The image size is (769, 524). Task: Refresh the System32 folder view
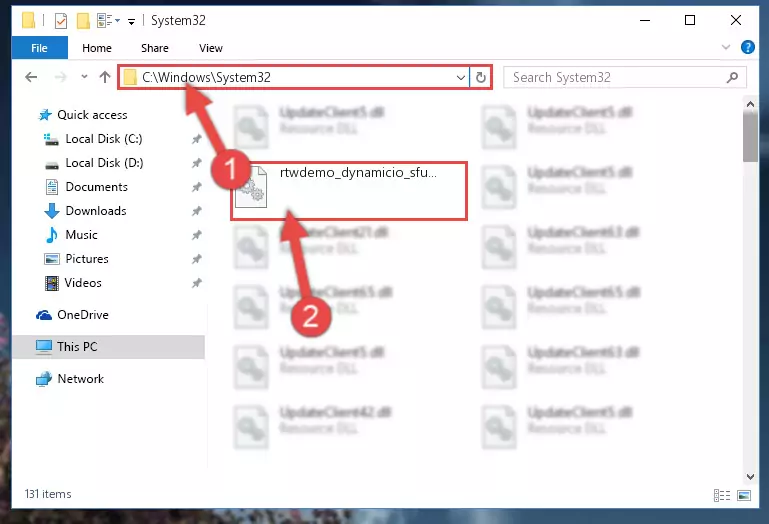(481, 78)
